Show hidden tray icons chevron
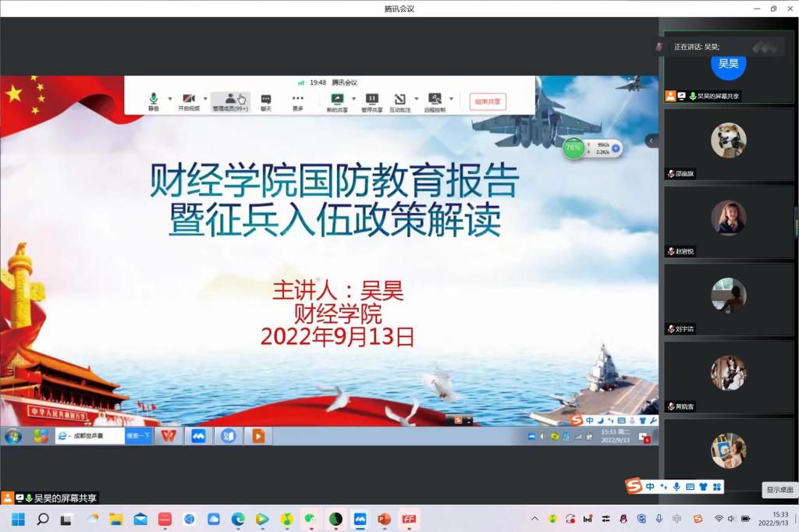799x532 pixels. point(534,519)
